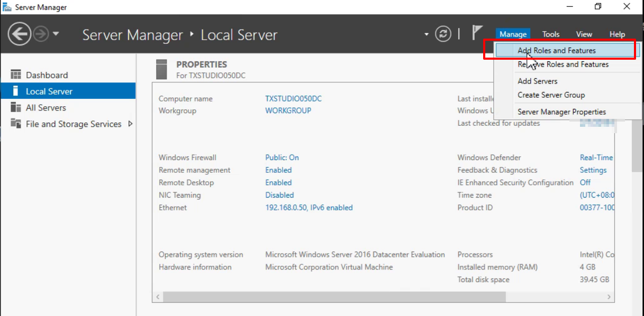Click the Last checked for updates label
Viewport: 644px width, 316px height.
498,123
